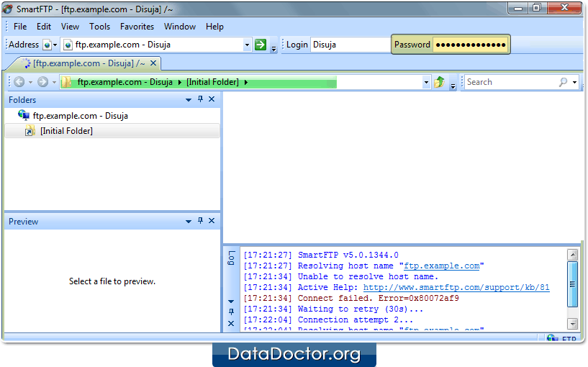Click the log scrollbar up arrow
Image resolution: width=588 pixels, height=367 pixels.
coord(573,255)
